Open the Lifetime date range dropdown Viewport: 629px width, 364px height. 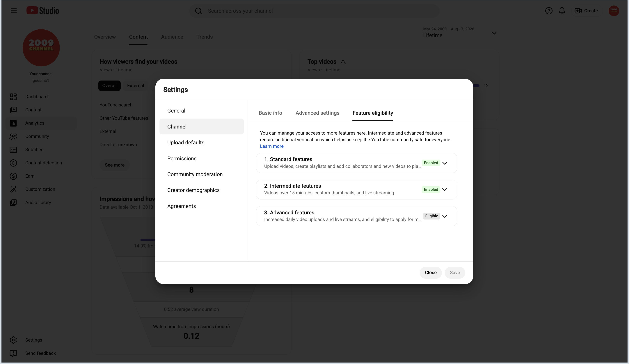460,33
